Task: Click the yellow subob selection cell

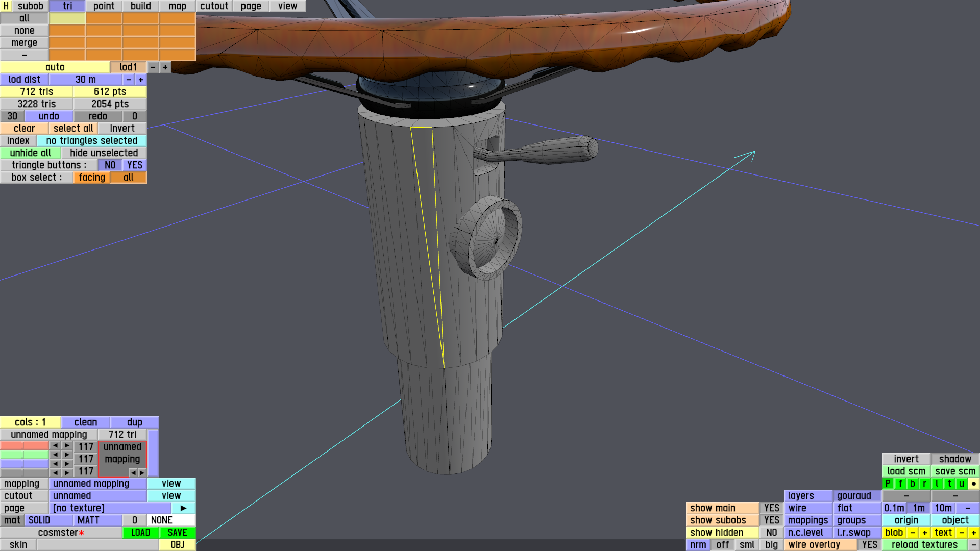Action: [67, 18]
